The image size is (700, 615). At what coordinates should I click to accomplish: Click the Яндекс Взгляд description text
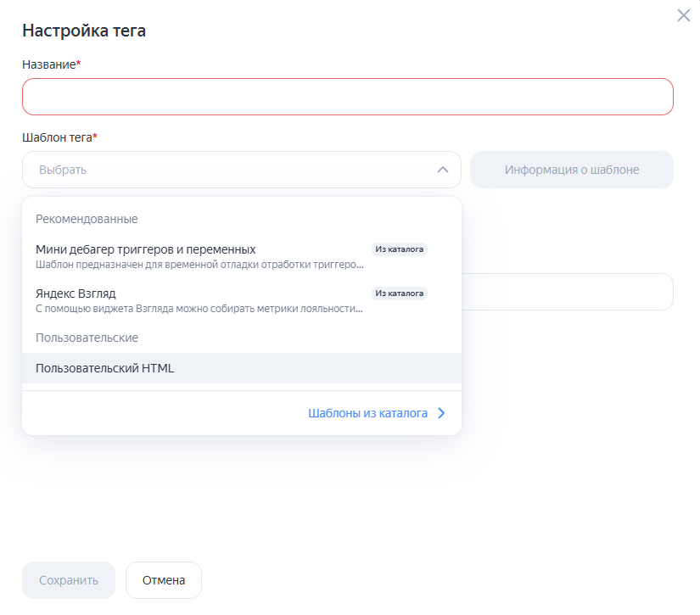(199, 309)
